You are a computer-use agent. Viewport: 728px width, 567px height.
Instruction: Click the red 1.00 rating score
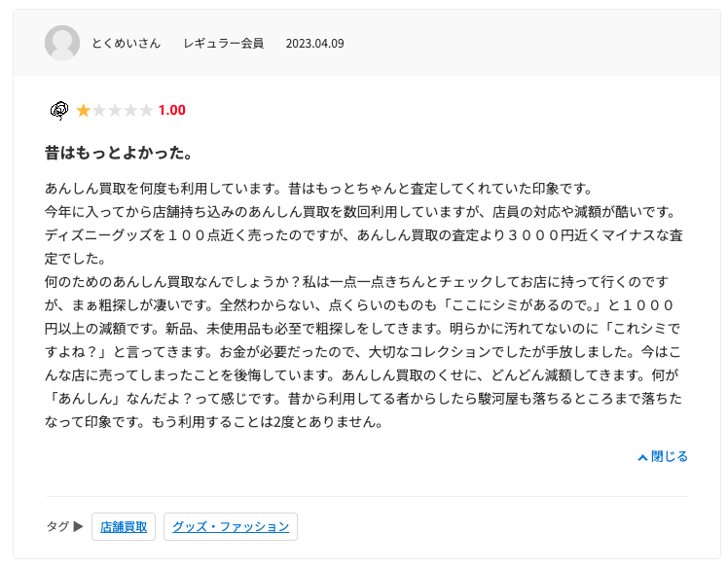(x=171, y=110)
